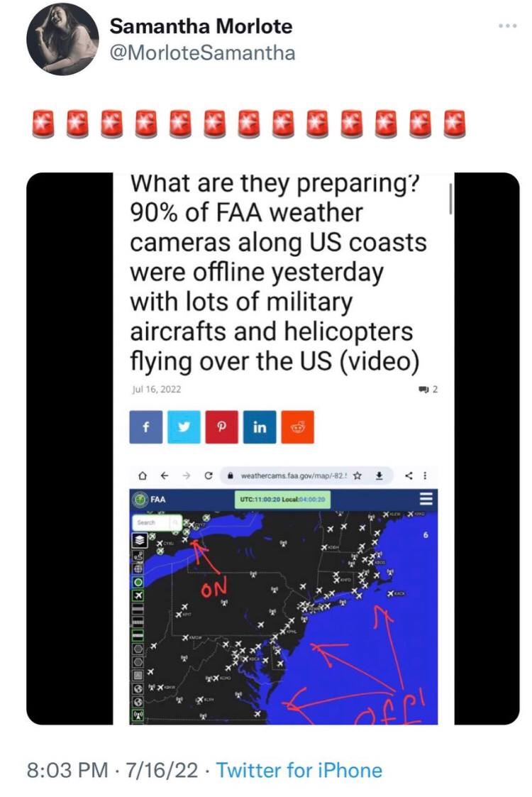Share the article via the Pinterest icon
The width and height of the screenshot is (532, 797).
pos(221,427)
